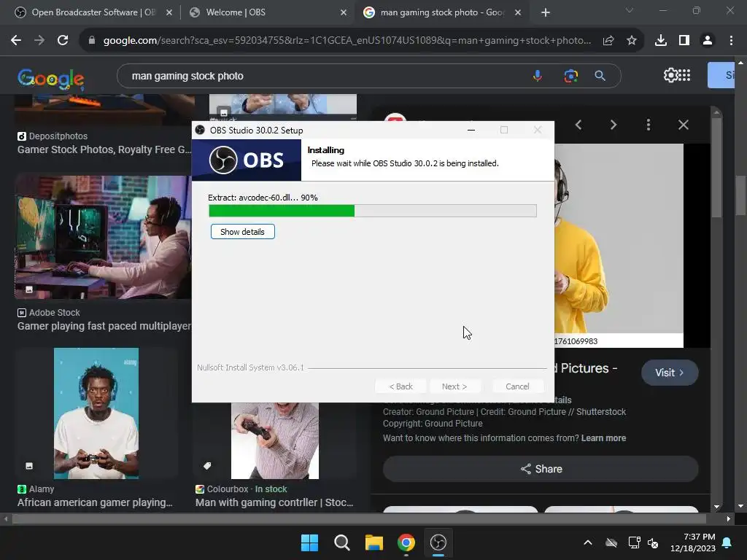Open the notifications bell icon

(727, 542)
